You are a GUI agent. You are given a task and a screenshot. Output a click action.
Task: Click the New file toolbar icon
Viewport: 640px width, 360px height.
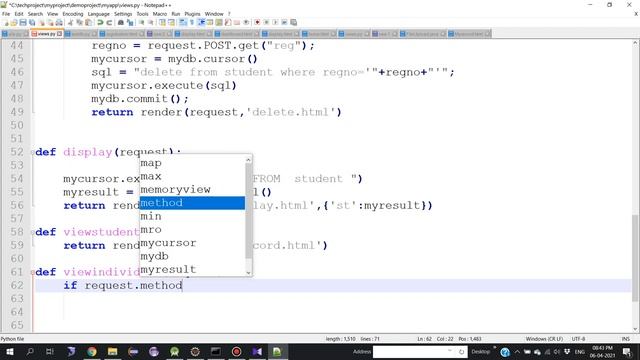pos(6,22)
